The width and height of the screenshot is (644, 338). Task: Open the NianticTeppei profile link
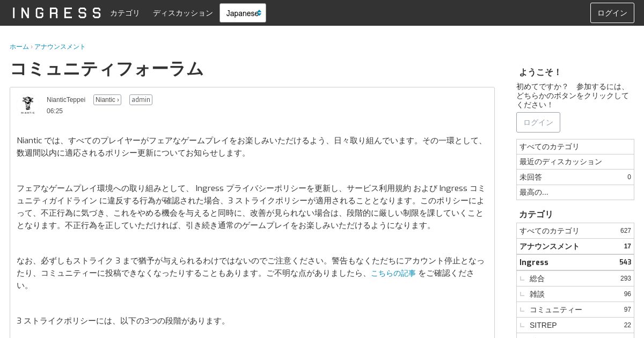tap(66, 100)
